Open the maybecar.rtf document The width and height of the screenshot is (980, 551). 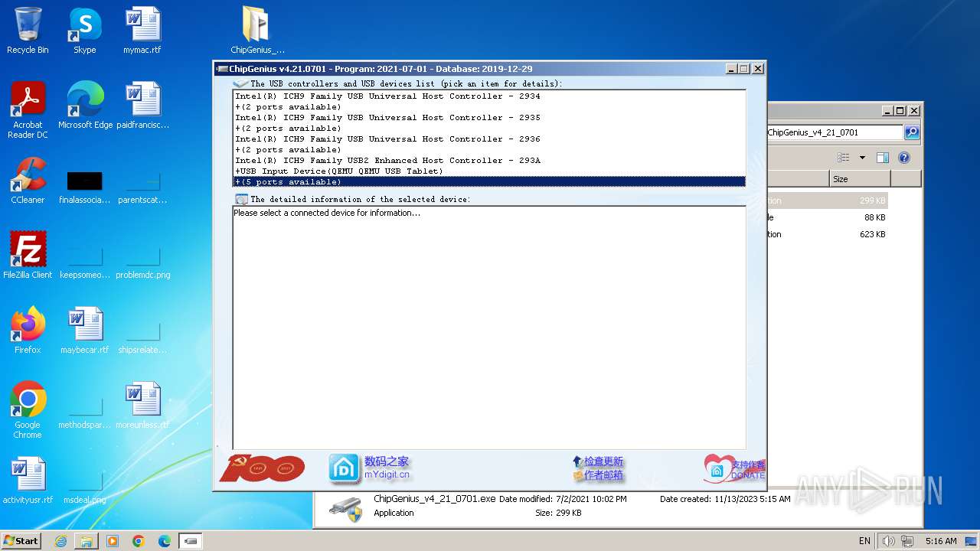point(84,331)
